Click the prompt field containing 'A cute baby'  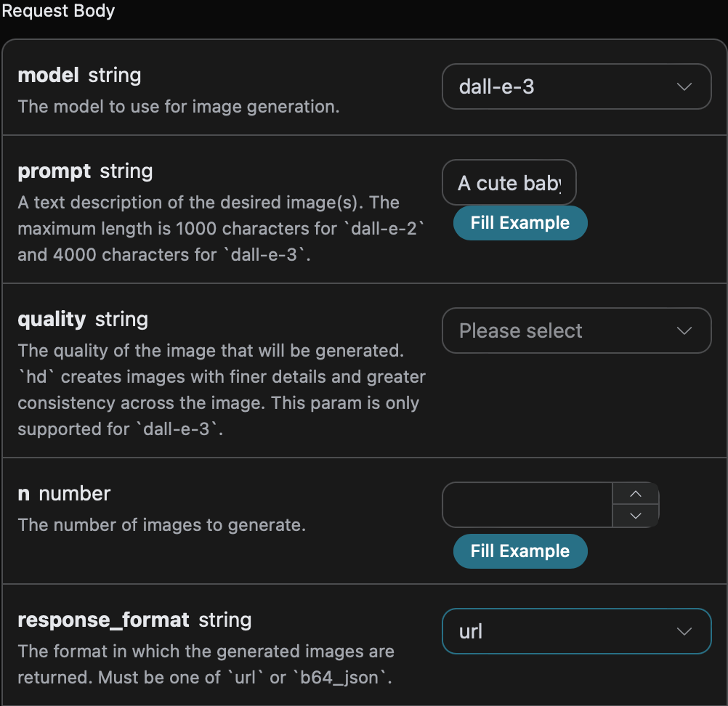pyautogui.click(x=509, y=182)
